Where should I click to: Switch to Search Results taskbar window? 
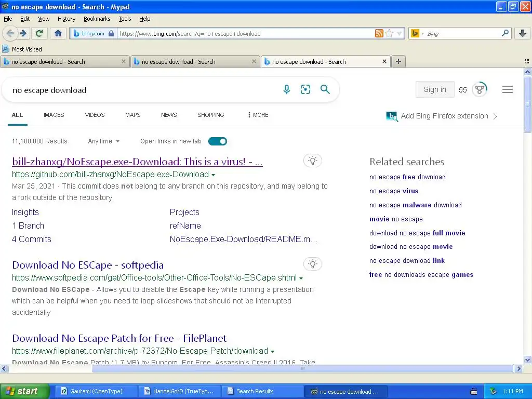coord(262,392)
